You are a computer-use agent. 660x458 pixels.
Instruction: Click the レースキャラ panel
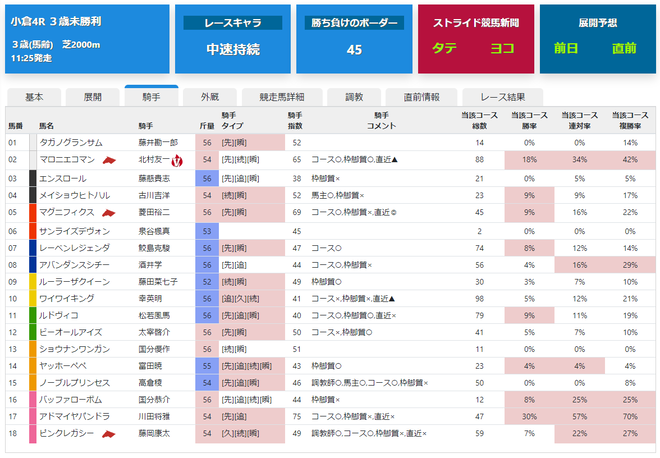click(x=233, y=39)
